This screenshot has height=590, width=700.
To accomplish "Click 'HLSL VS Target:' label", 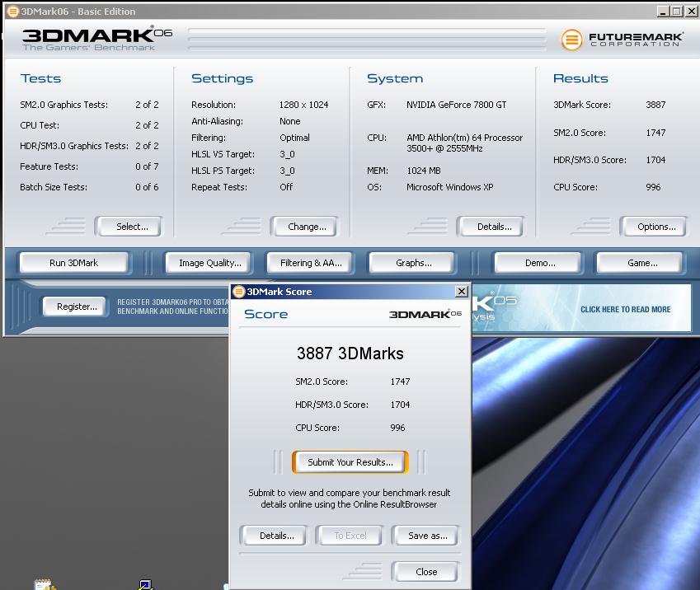I will [223, 154].
